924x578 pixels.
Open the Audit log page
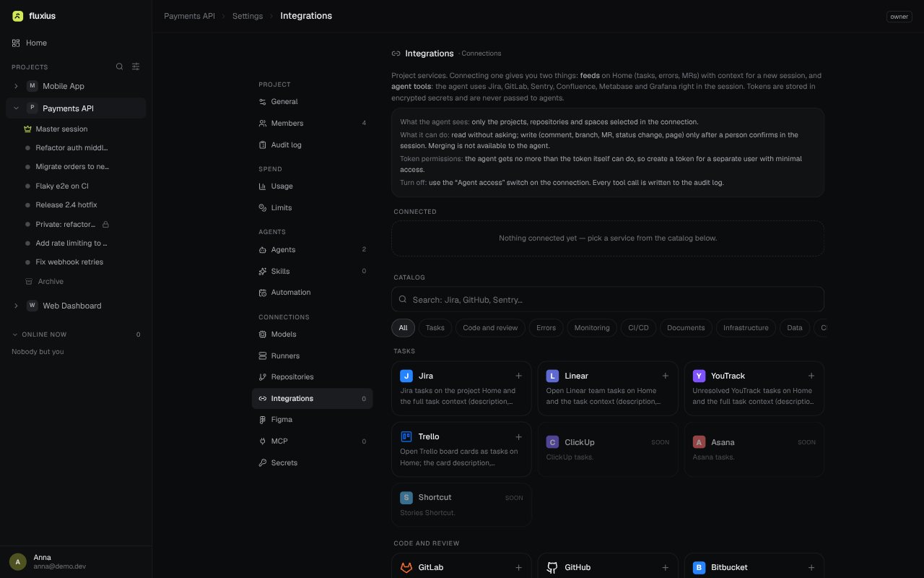click(312, 144)
